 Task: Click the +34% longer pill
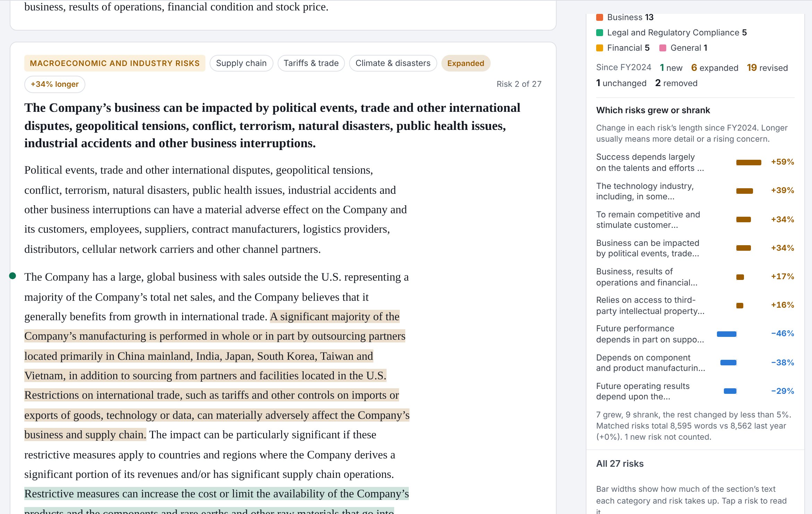[54, 84]
